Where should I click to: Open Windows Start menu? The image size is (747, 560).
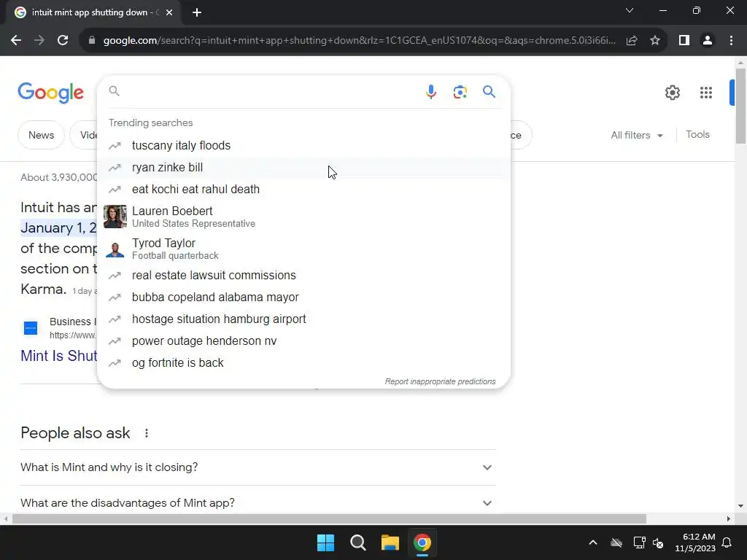[x=325, y=542]
